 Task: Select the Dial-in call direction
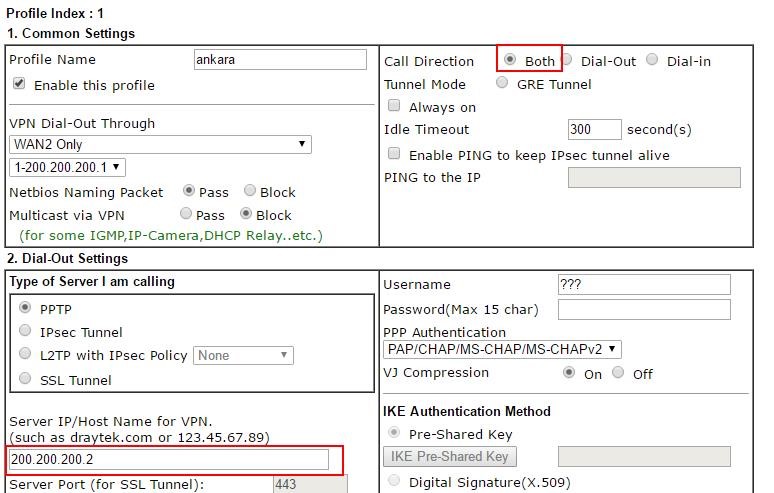click(x=652, y=60)
